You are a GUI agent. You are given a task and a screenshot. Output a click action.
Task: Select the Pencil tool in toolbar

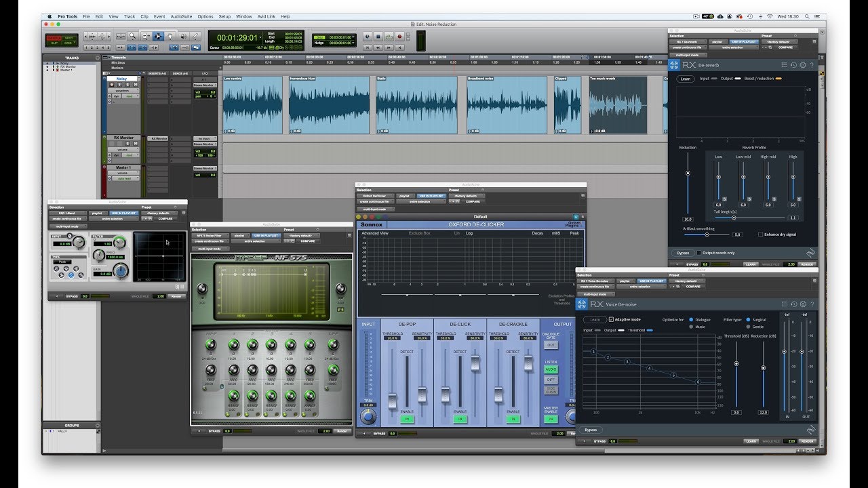tap(195, 36)
